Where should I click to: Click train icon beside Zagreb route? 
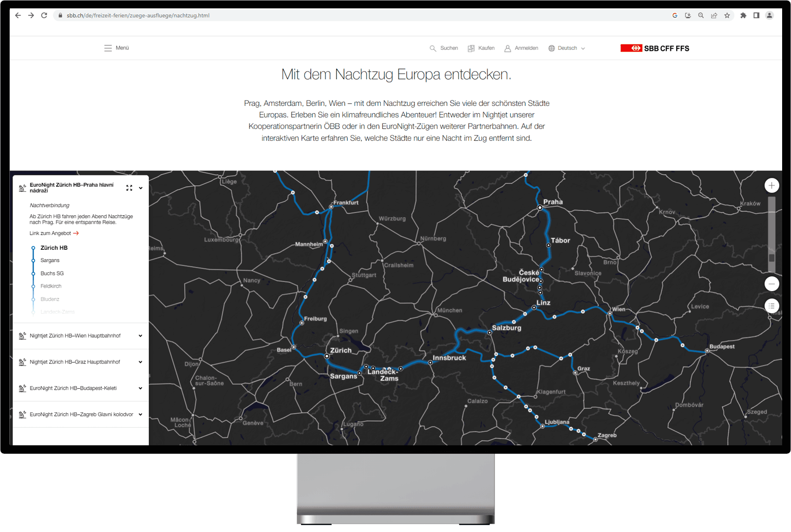point(22,414)
